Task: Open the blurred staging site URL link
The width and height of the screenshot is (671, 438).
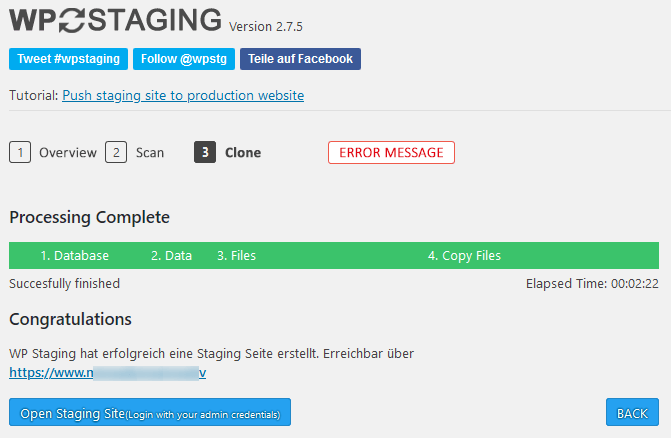Action: coord(108,373)
